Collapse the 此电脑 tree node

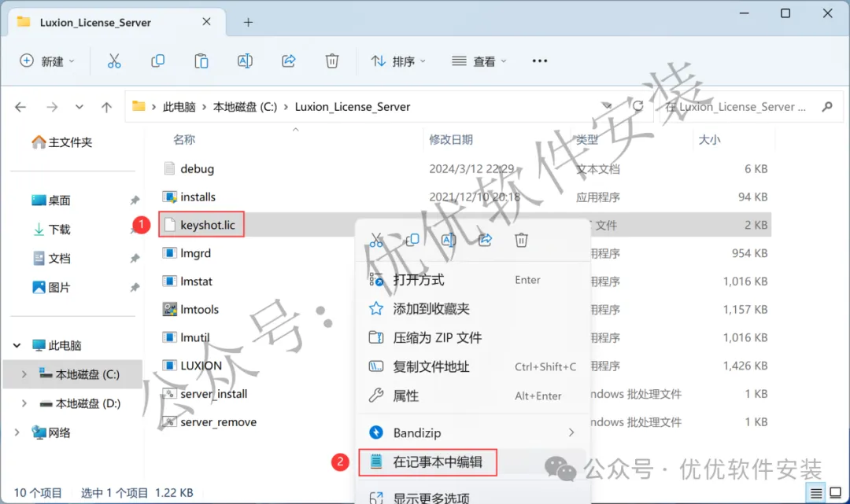[x=17, y=345]
